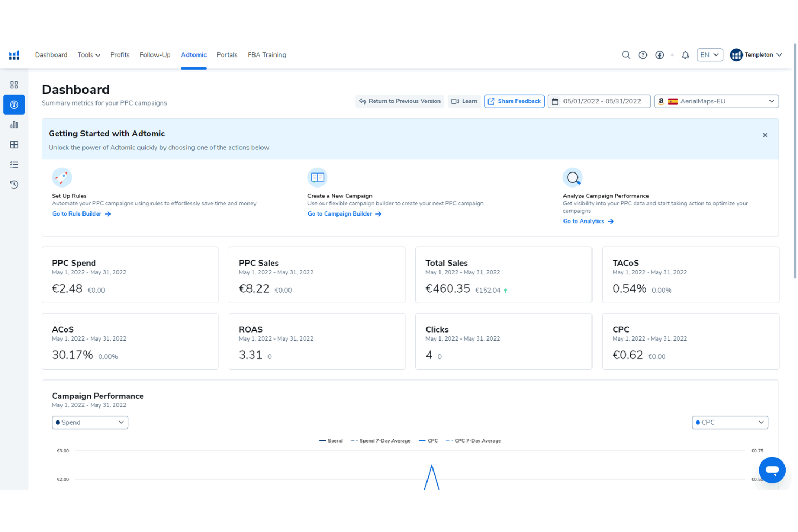
Task: Follow the Go to Analytics link
Action: point(588,222)
